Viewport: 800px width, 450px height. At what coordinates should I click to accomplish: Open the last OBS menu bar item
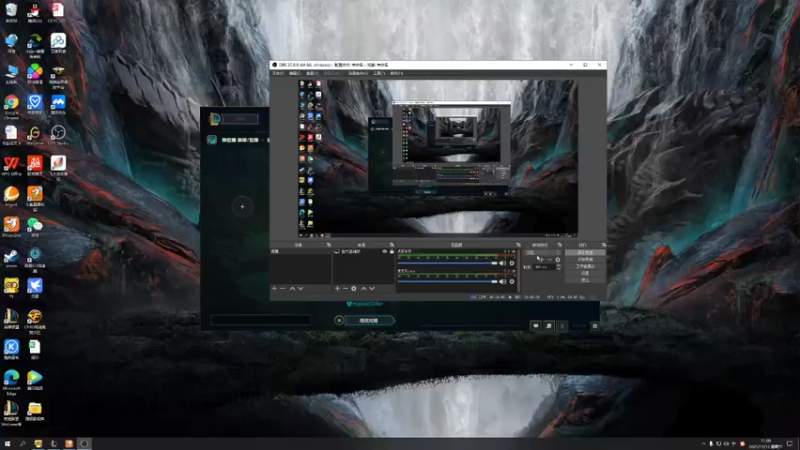[x=396, y=73]
